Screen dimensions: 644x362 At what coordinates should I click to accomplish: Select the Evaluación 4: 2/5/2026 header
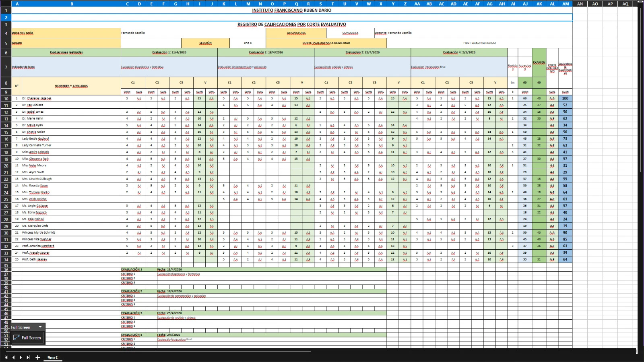(x=459, y=52)
